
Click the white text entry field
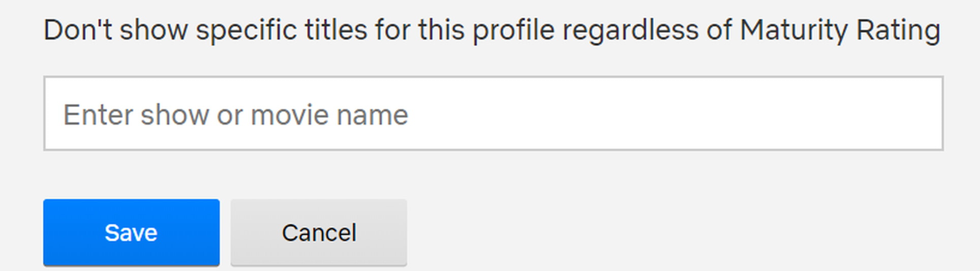click(493, 114)
